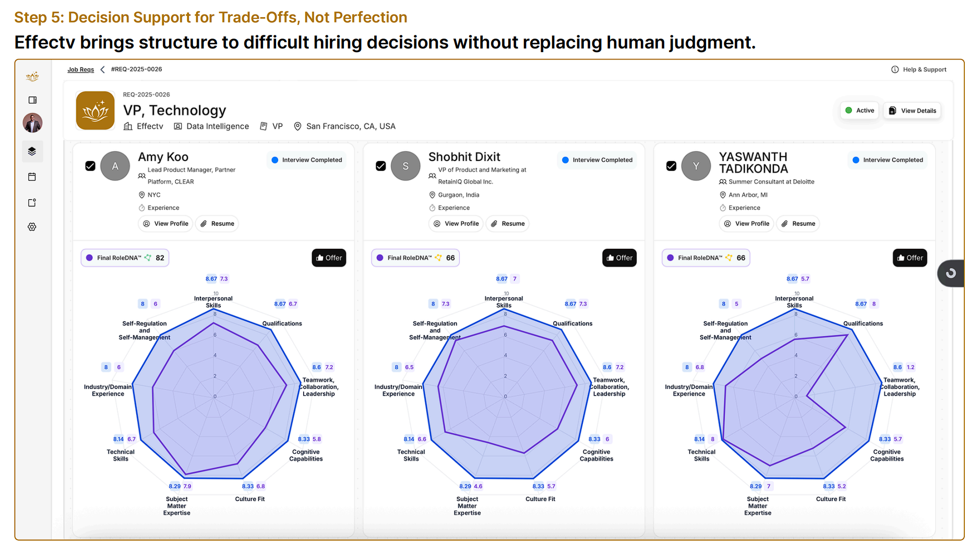Image resolution: width=980 pixels, height=549 pixels.
Task: Click the Help & Support info icon
Action: (x=895, y=69)
